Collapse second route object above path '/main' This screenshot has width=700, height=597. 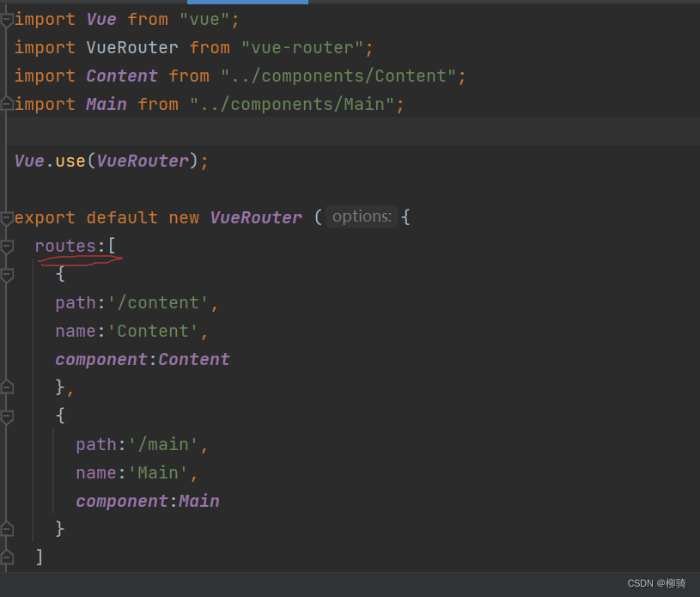pyautogui.click(x=7, y=417)
